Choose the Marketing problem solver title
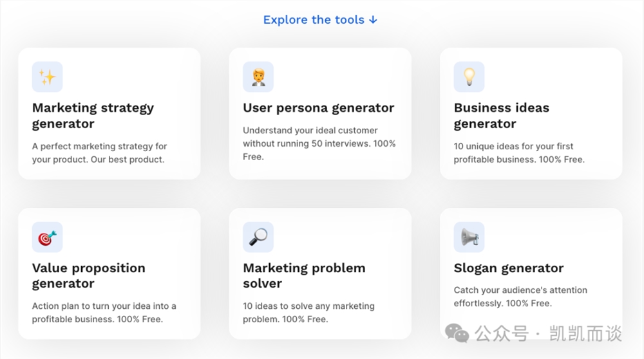 (x=303, y=276)
